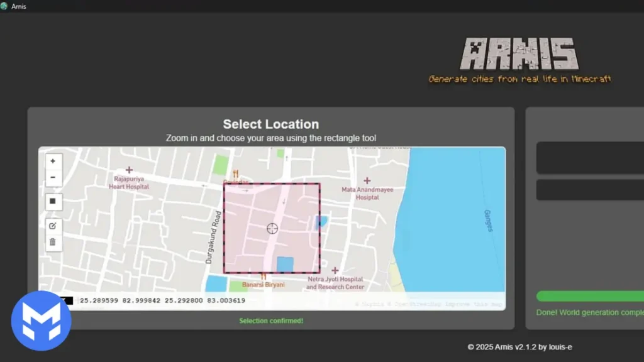Image resolution: width=644 pixels, height=362 pixels.
Task: Click the "Select Location" heading
Action: [x=271, y=124]
